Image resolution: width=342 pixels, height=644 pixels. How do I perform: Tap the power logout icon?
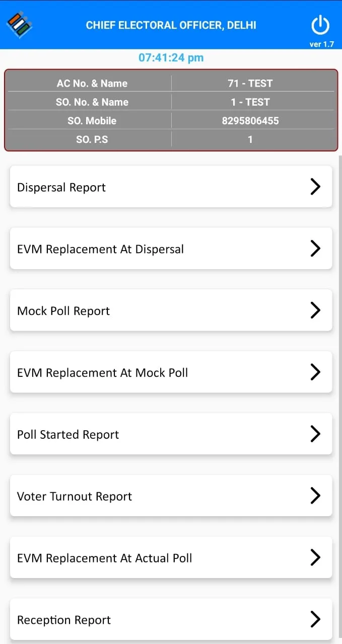tap(320, 25)
